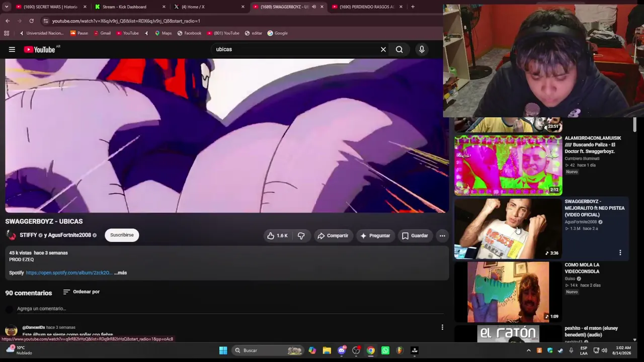644x362 pixels.
Task: Close the Home / X tab
Action: click(243, 7)
